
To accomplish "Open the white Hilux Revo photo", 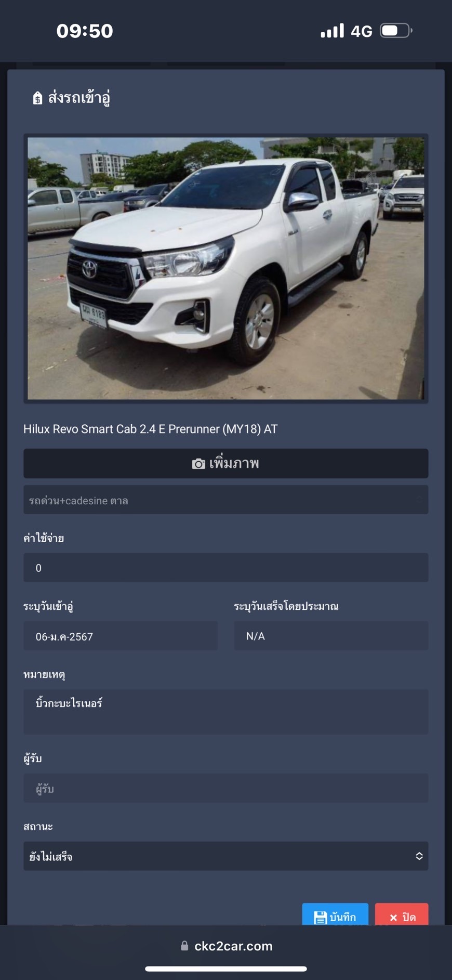I will click(x=226, y=268).
